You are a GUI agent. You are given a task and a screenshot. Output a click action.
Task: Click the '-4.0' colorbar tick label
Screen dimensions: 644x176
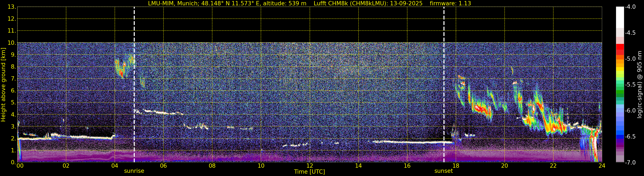[630, 7]
